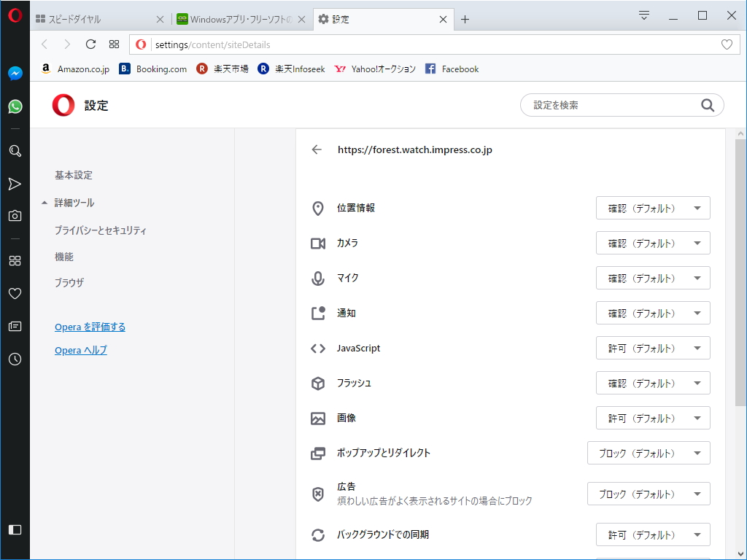Open WhatsApp from the sidebar

pyautogui.click(x=15, y=106)
